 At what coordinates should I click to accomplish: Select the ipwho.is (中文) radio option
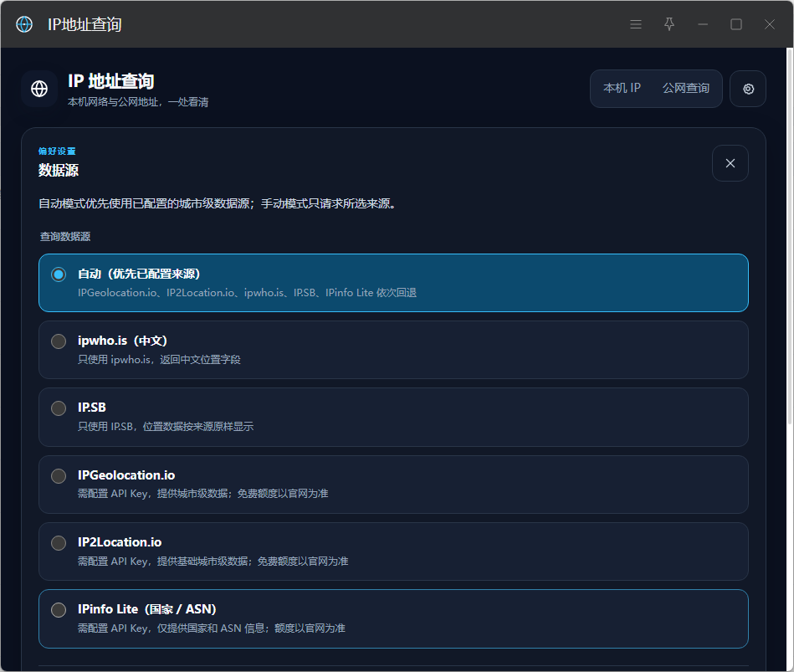click(x=59, y=341)
